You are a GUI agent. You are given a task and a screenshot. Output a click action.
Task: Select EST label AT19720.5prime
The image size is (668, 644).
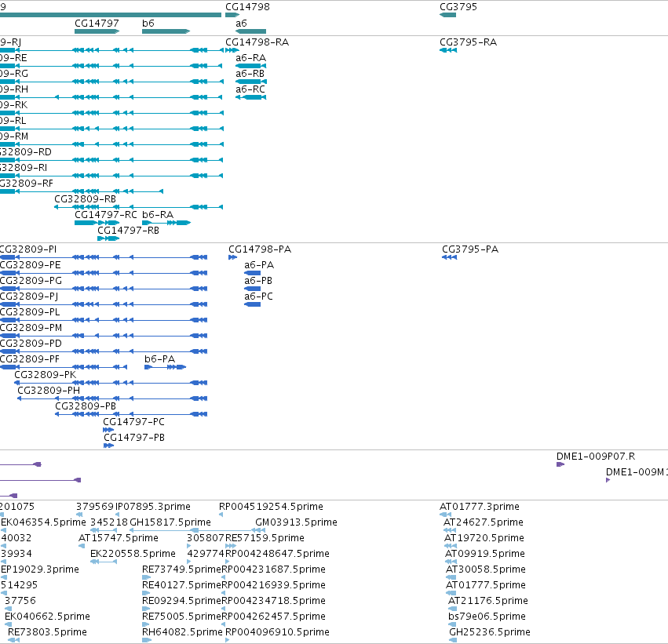click(484, 538)
